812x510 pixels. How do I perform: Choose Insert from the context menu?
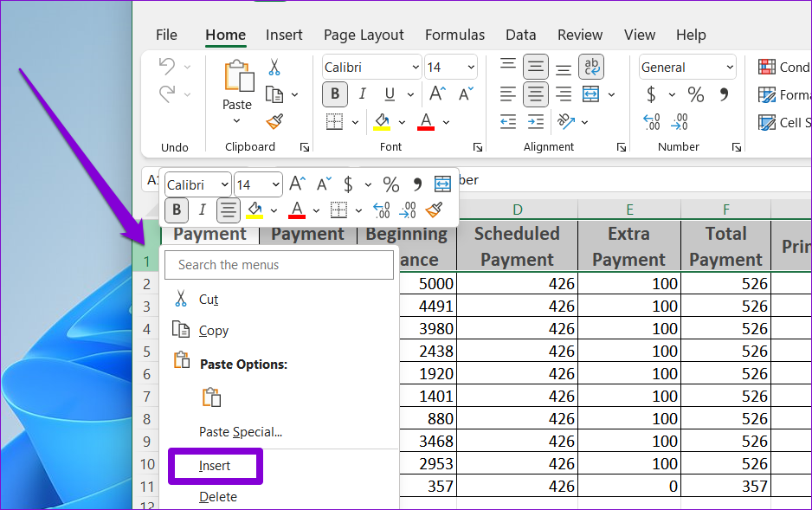click(x=215, y=466)
